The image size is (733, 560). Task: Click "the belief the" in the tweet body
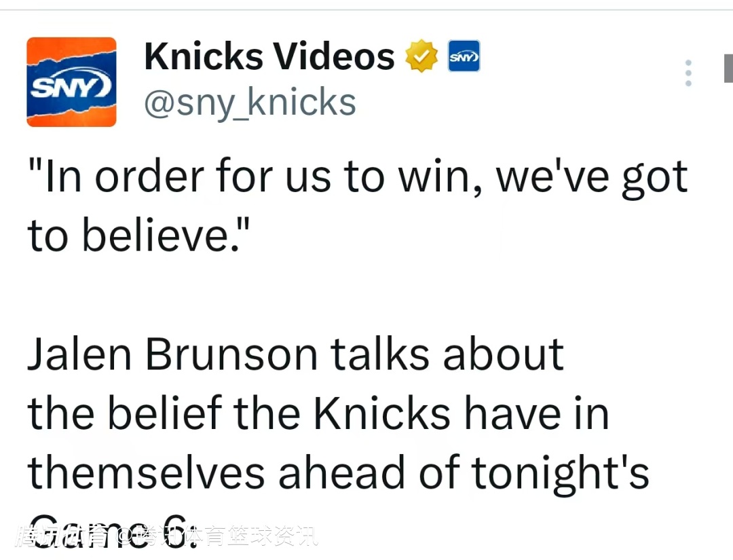coord(164,413)
